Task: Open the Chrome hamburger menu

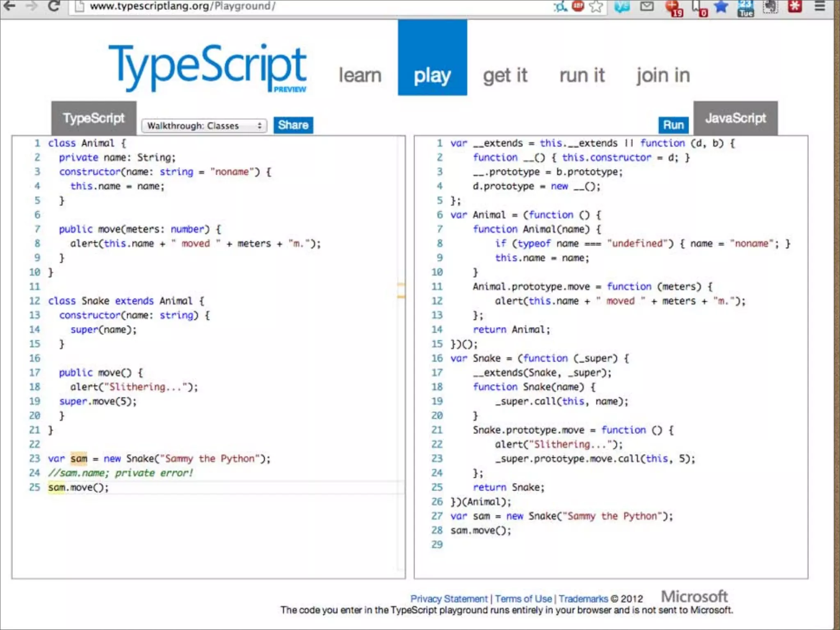Action: click(819, 6)
